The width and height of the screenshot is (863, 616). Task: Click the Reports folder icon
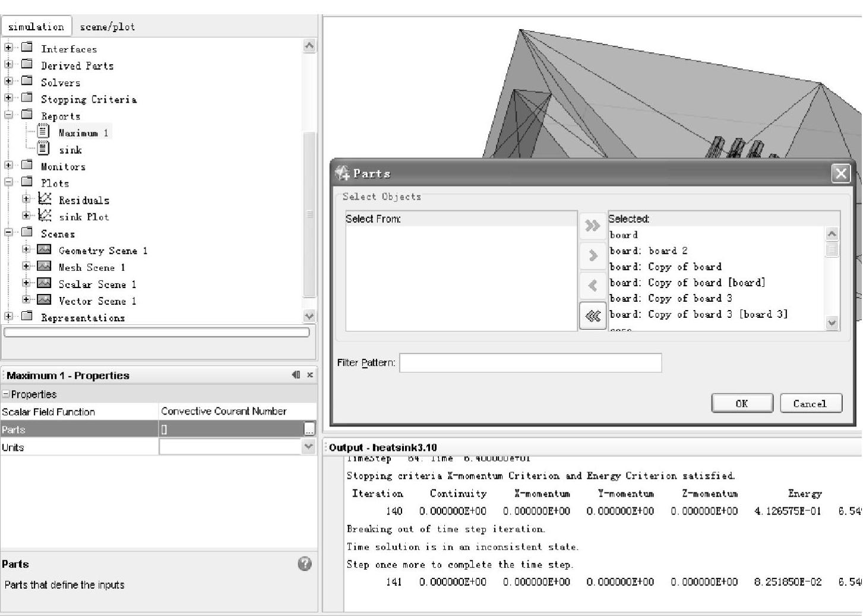27,115
